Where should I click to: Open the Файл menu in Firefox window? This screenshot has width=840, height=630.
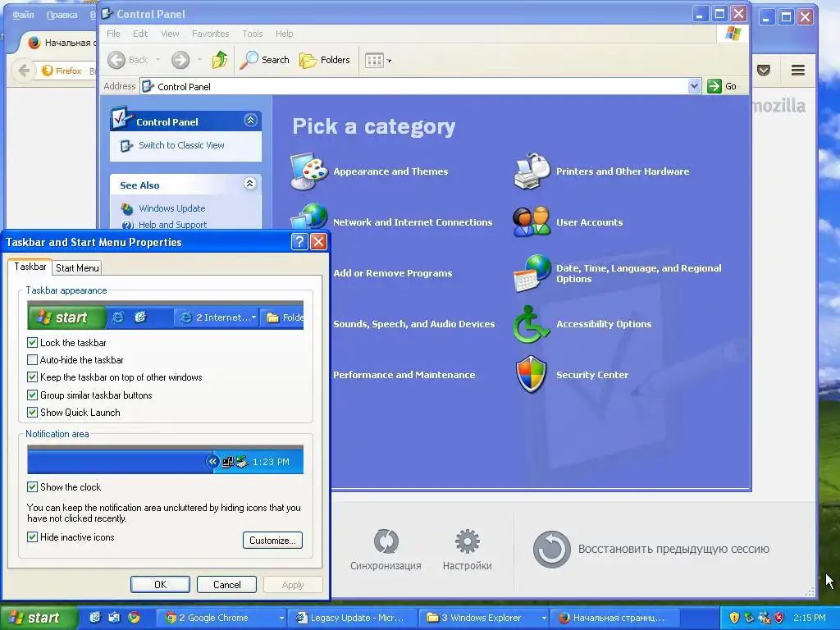point(23,15)
